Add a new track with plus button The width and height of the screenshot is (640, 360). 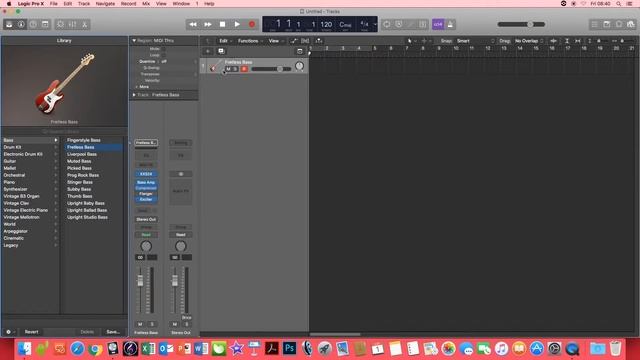coord(207,51)
